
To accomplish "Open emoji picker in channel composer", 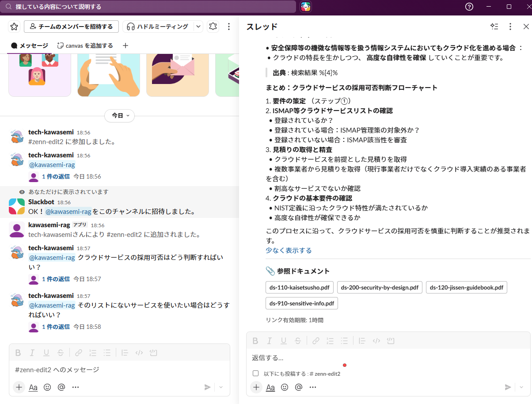I will [47, 387].
